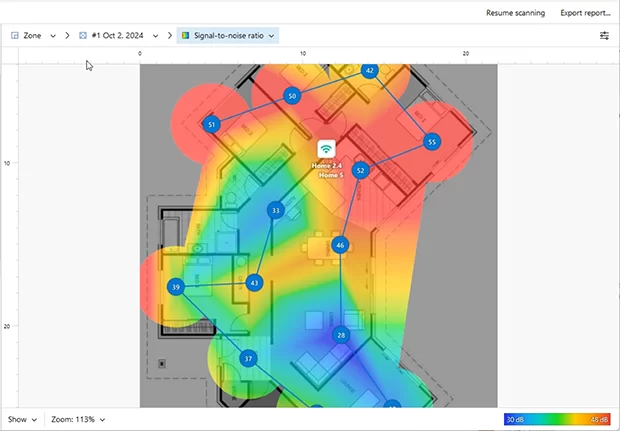The height and width of the screenshot is (431, 620).
Task: Click the heatmap icon beside Signal-to-noise ratio
Action: (185, 36)
